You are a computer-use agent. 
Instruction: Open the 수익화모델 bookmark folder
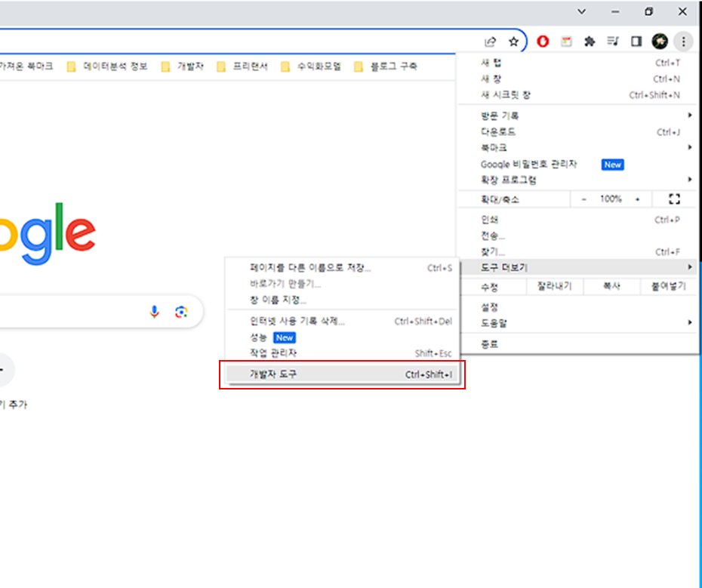click(311, 66)
